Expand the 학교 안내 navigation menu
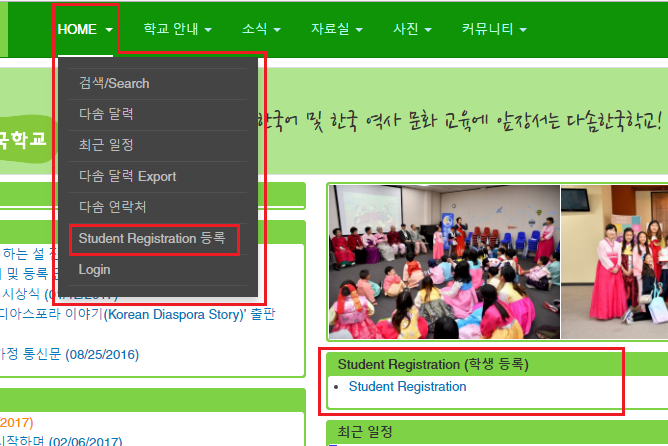Screen dimensions: 668x446 177,30
